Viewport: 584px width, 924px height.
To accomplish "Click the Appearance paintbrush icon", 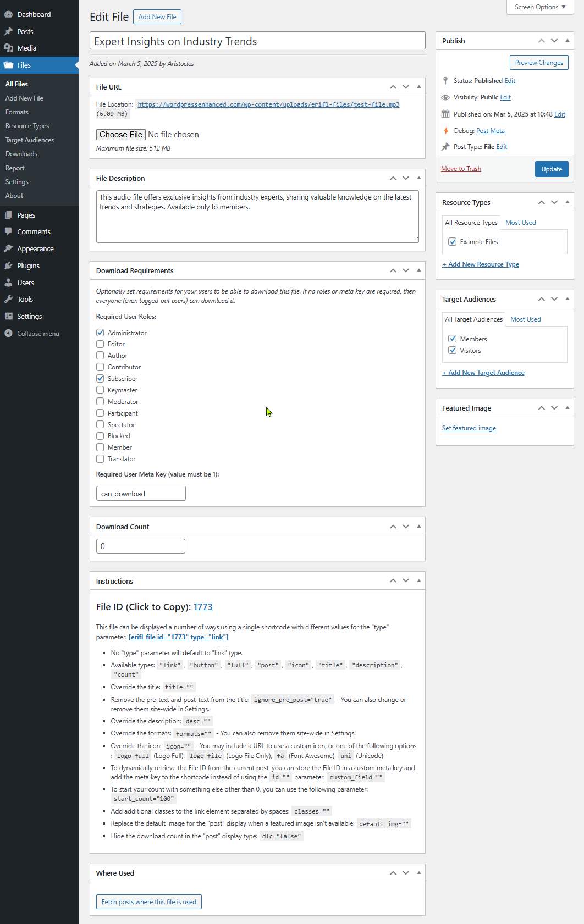I will coord(8,248).
